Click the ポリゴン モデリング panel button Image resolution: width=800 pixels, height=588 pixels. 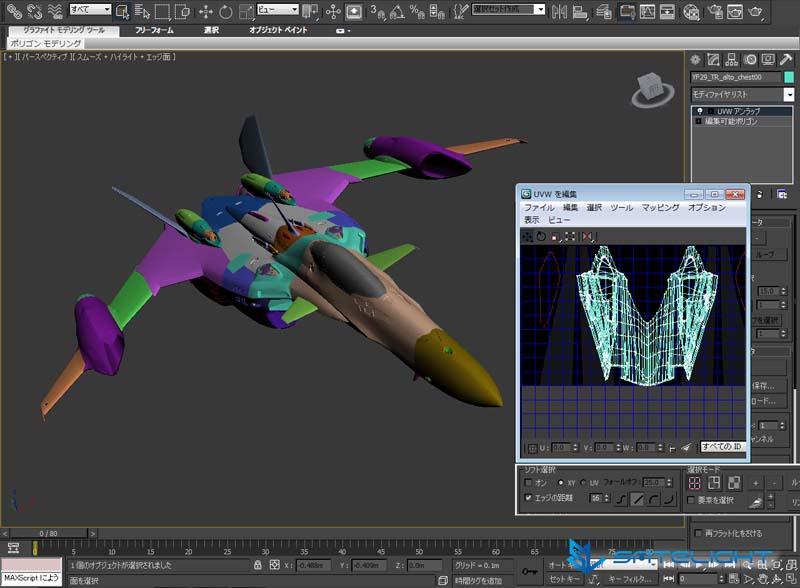45,43
